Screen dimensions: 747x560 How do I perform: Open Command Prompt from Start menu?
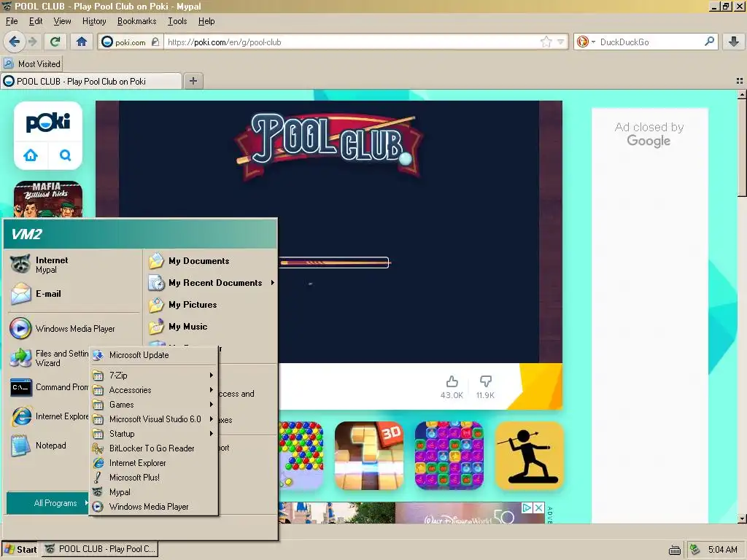pyautogui.click(x=49, y=388)
